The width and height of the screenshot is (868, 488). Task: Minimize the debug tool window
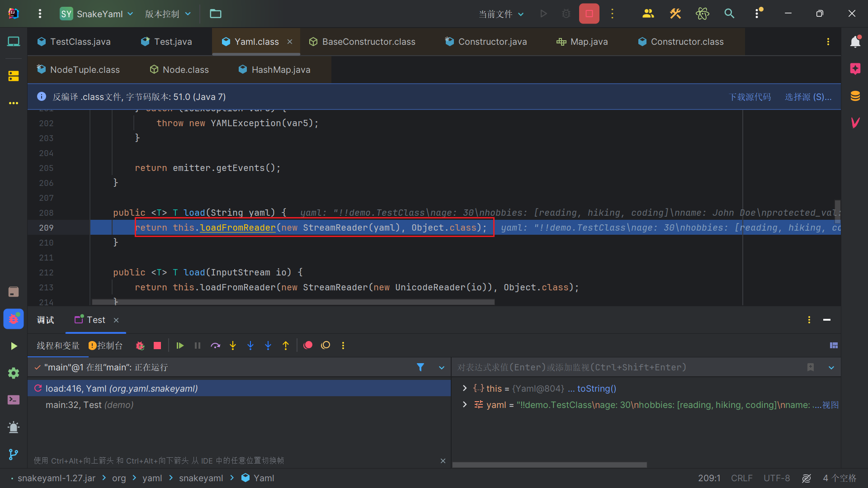click(827, 320)
